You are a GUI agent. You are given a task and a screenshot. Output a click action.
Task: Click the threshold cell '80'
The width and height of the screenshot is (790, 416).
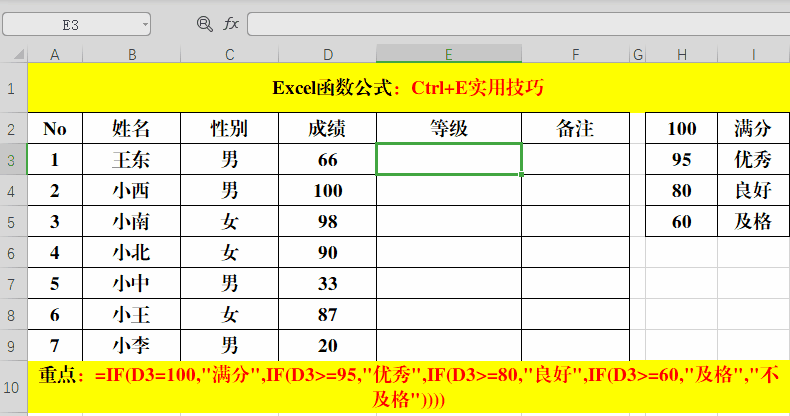point(682,190)
